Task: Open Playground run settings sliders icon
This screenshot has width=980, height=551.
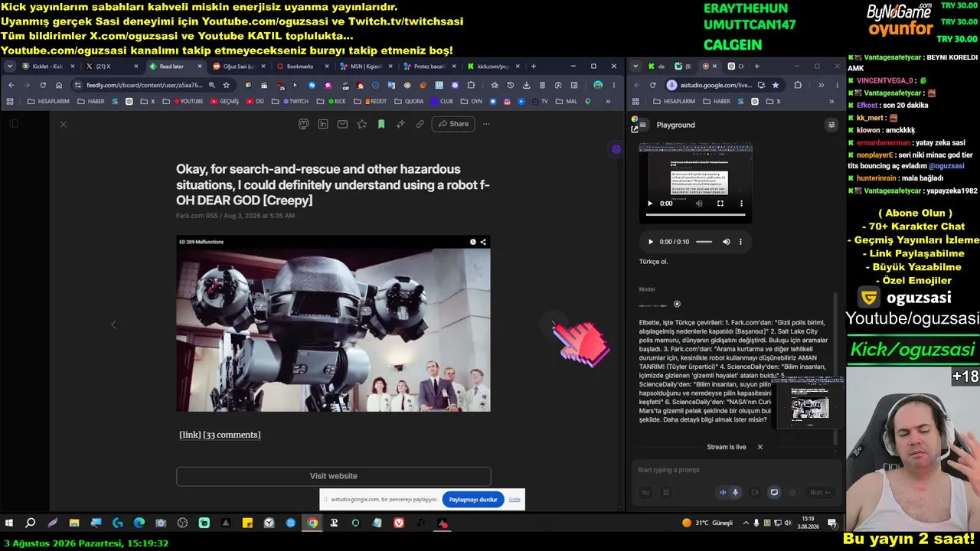Action: coord(831,125)
